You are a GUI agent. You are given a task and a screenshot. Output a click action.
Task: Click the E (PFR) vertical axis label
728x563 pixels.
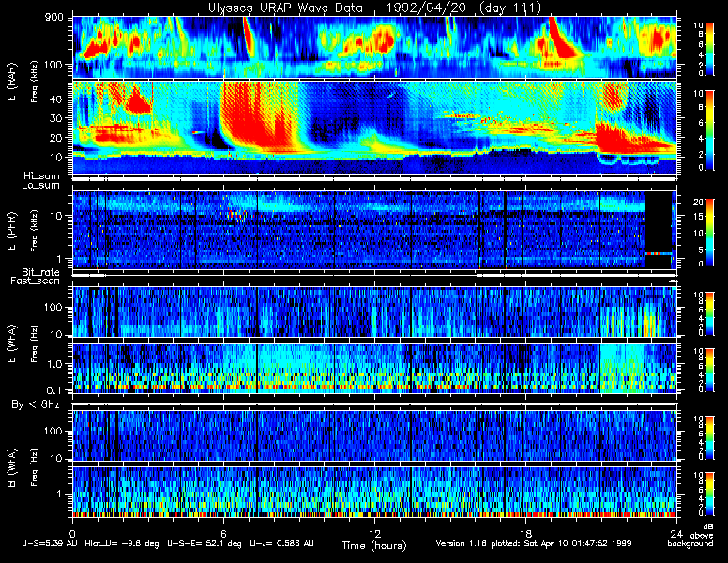coord(11,231)
